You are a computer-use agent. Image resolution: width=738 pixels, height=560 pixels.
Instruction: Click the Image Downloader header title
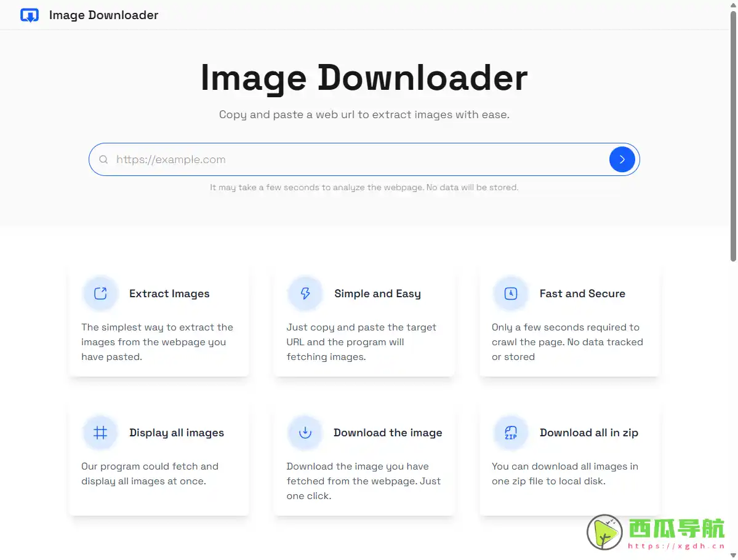[x=103, y=15]
